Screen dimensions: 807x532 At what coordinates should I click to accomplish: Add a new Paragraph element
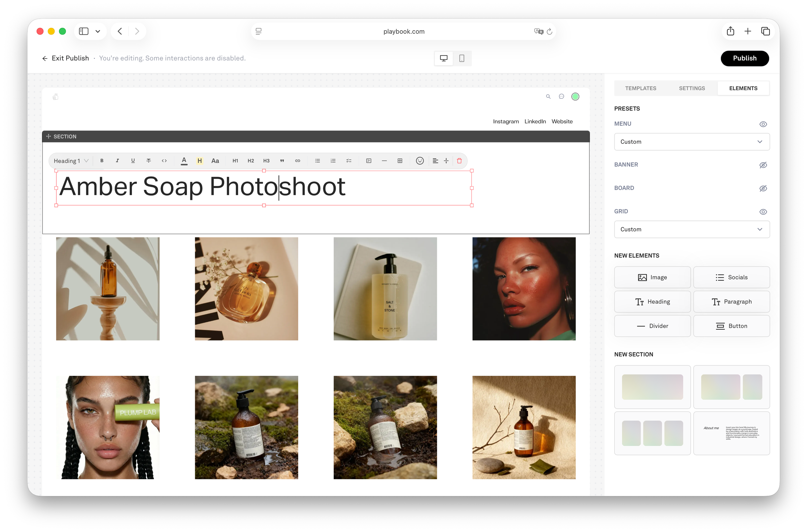point(731,302)
